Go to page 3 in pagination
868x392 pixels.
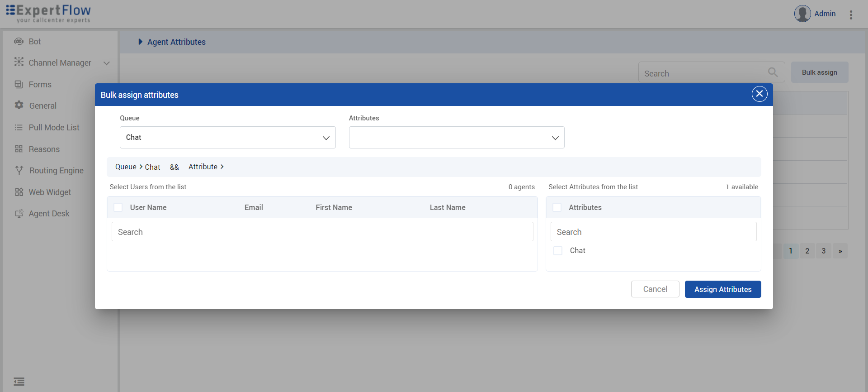[824, 251]
